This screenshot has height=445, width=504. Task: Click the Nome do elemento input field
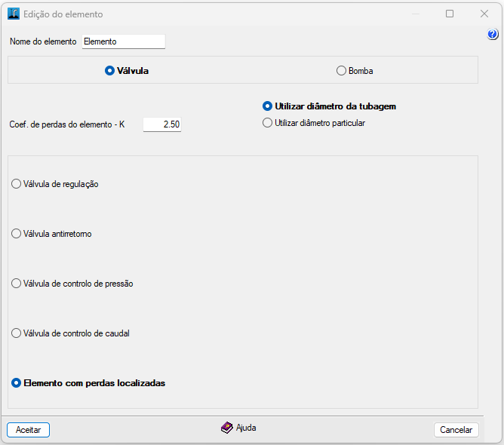124,41
